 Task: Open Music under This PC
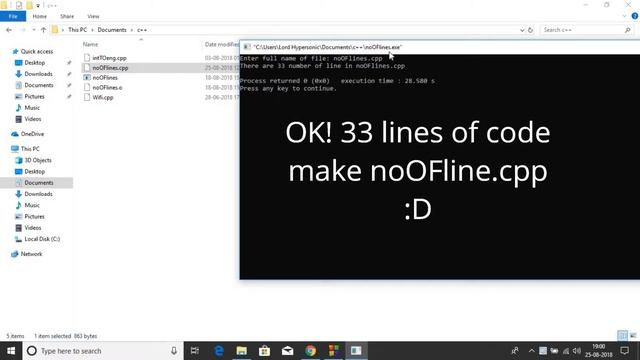(x=32, y=205)
